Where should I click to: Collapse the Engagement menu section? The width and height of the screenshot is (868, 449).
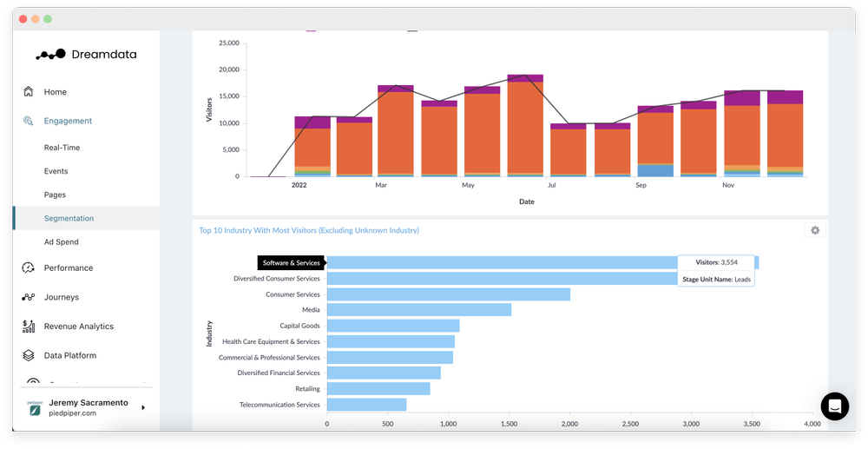(68, 122)
